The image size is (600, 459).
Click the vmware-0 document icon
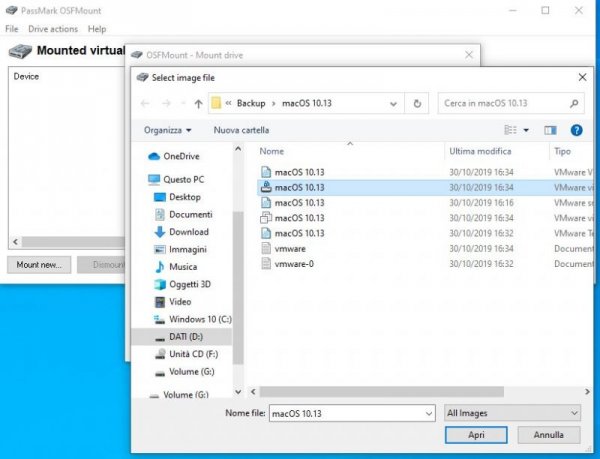tap(266, 264)
